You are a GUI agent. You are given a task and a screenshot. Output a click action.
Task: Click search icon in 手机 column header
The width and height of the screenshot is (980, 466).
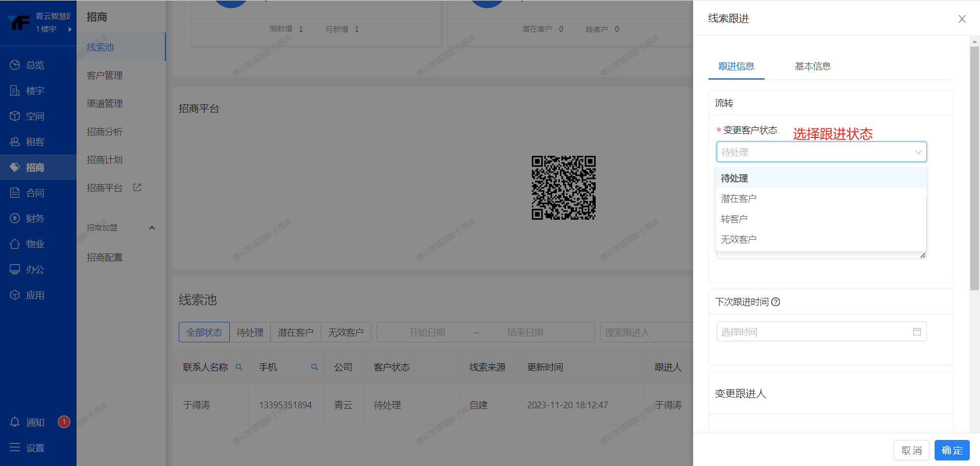314,367
